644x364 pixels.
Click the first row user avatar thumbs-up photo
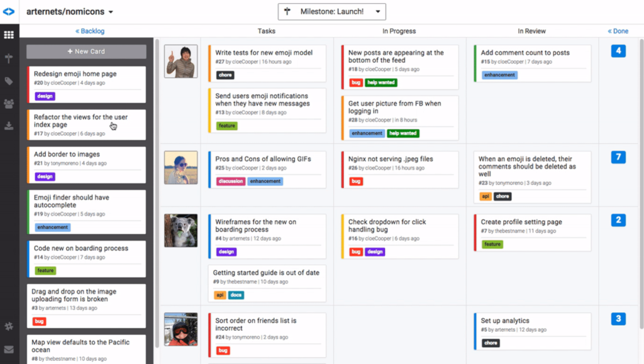(180, 62)
